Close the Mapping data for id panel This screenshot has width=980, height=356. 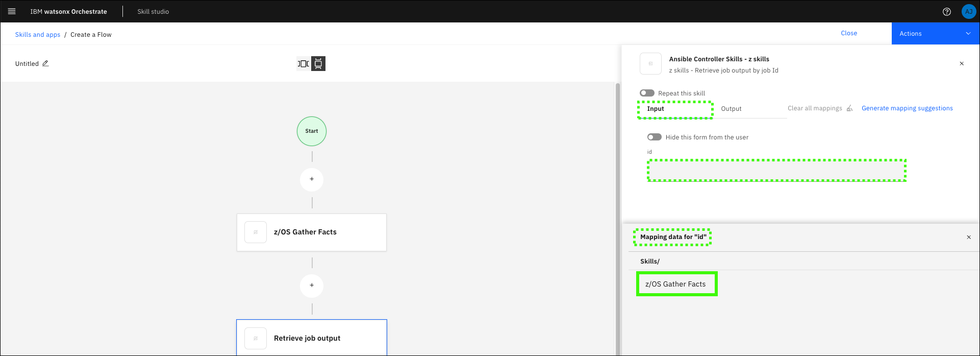pos(969,237)
